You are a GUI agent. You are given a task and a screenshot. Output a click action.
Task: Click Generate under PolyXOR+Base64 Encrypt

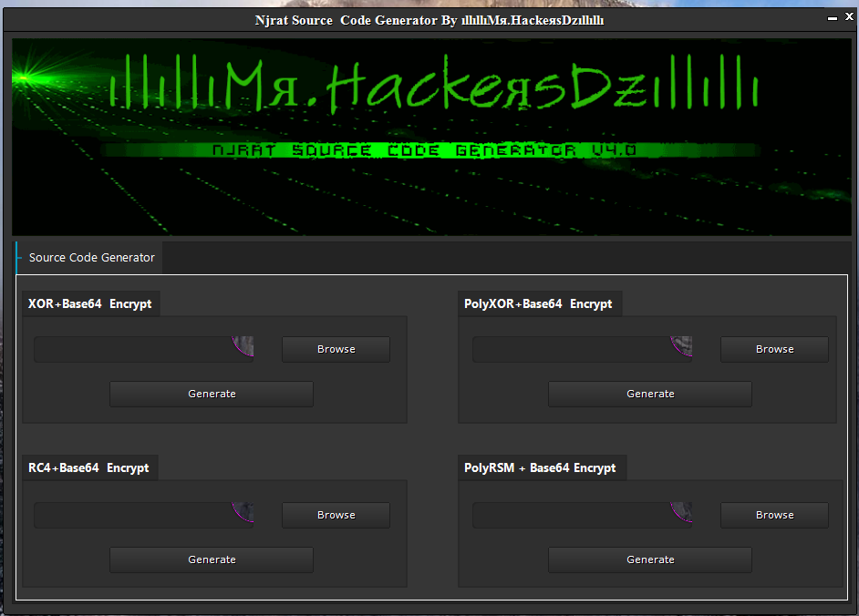(x=650, y=394)
